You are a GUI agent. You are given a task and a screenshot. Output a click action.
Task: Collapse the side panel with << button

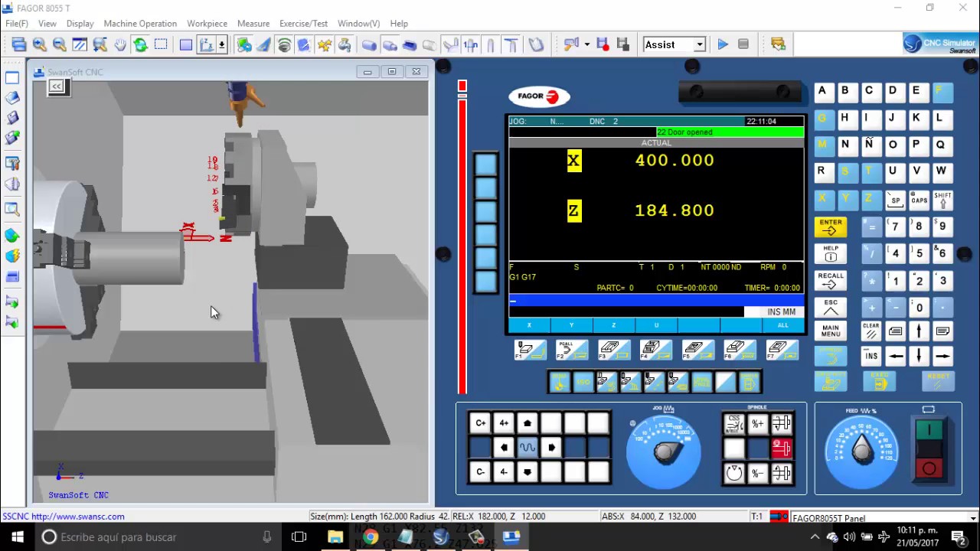[57, 86]
